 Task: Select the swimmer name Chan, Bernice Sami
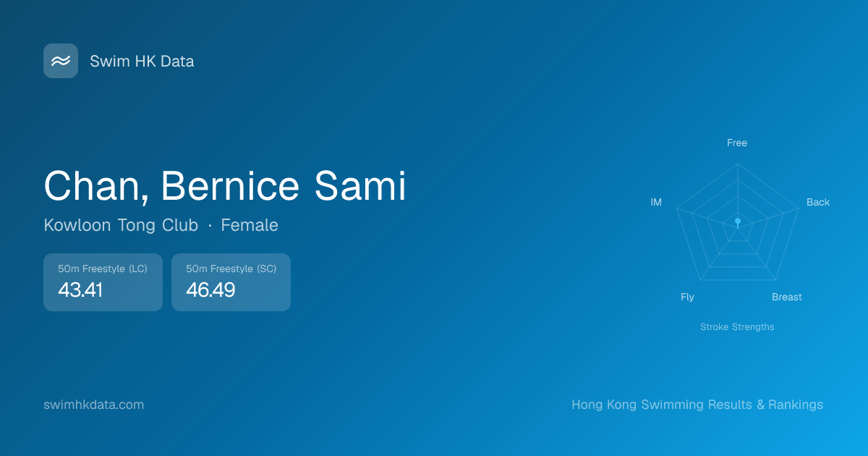[x=224, y=185]
